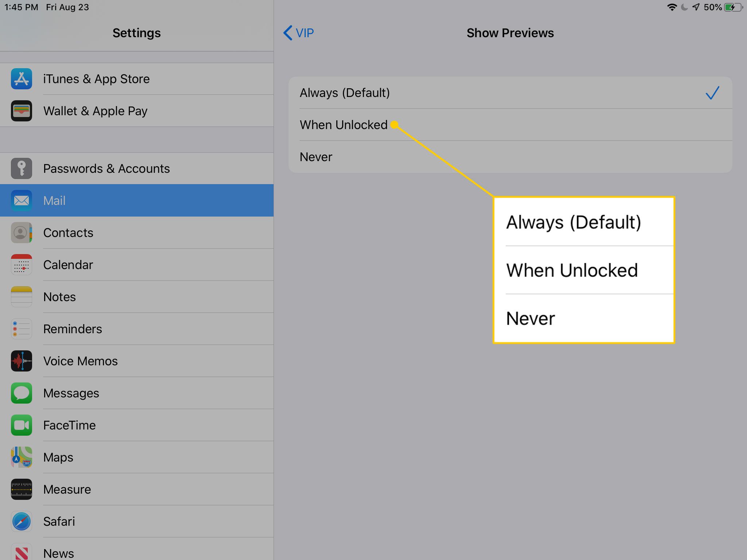Viewport: 747px width, 560px height.
Task: Select Always (Default) preview option
Action: click(x=512, y=92)
